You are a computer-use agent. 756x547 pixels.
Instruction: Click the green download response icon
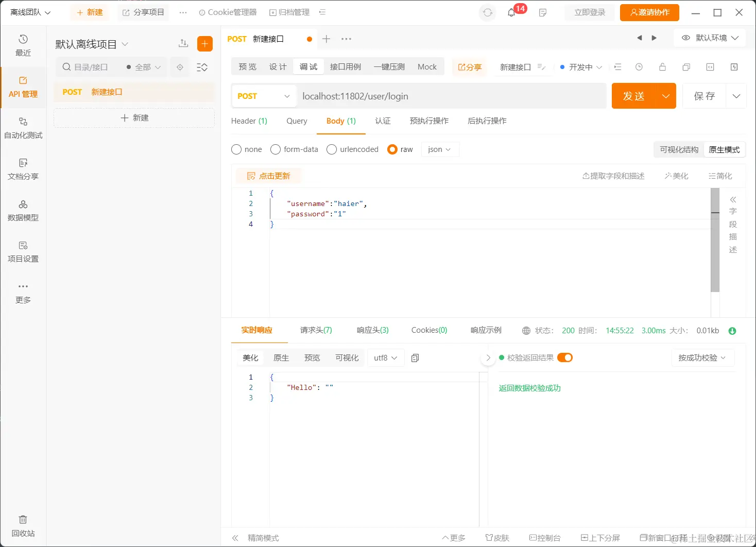coord(732,331)
